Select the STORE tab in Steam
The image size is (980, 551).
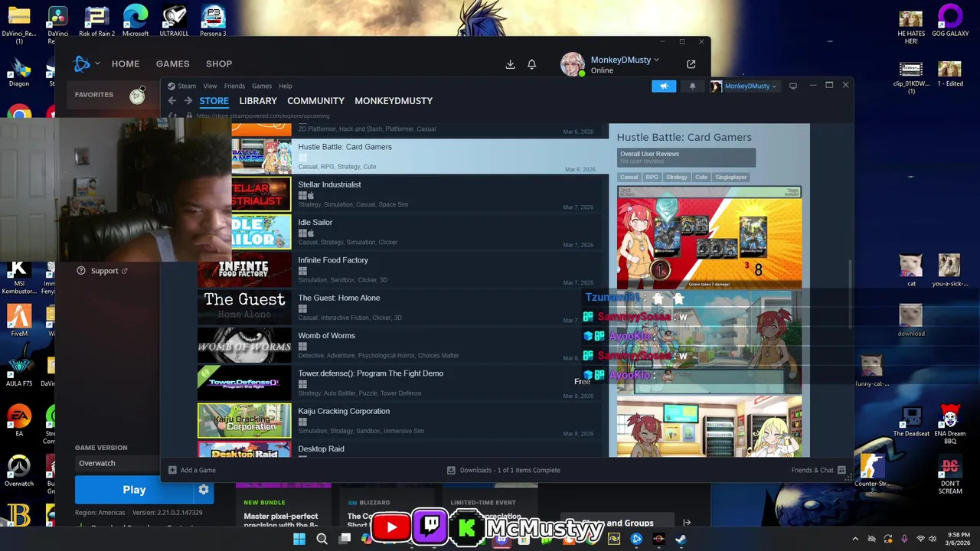[x=214, y=101]
